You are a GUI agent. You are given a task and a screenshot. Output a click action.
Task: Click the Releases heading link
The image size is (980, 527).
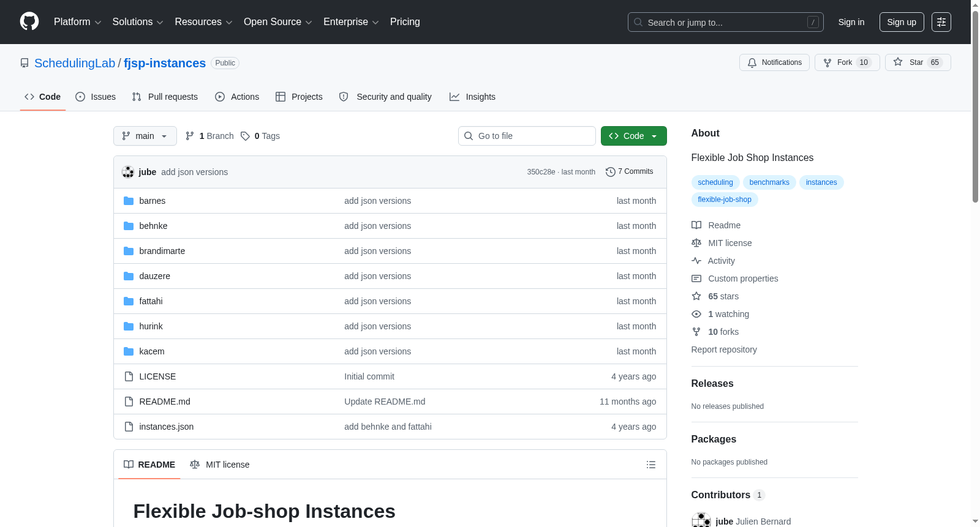712,384
